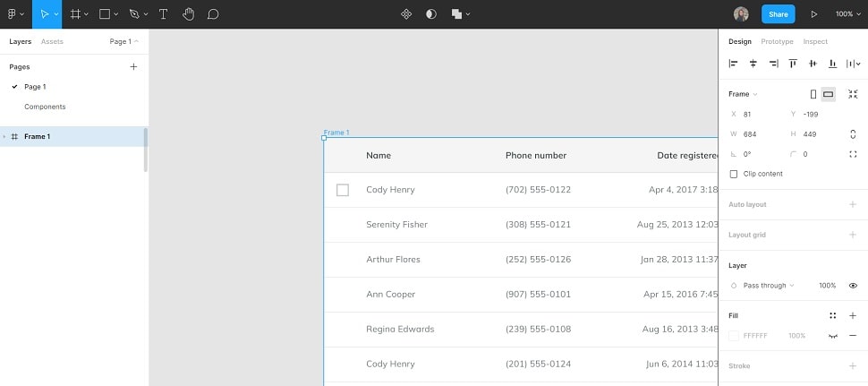Switch to the Design tab
This screenshot has height=386, width=868.
[739, 41]
